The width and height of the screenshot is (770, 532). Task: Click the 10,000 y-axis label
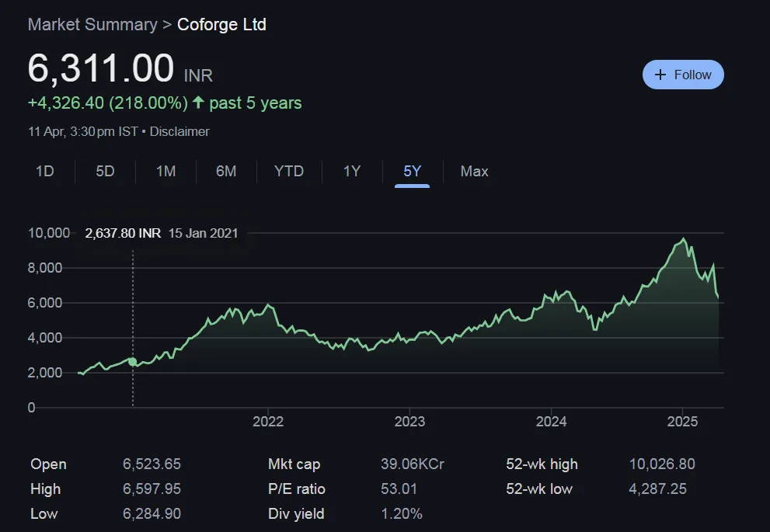49,233
